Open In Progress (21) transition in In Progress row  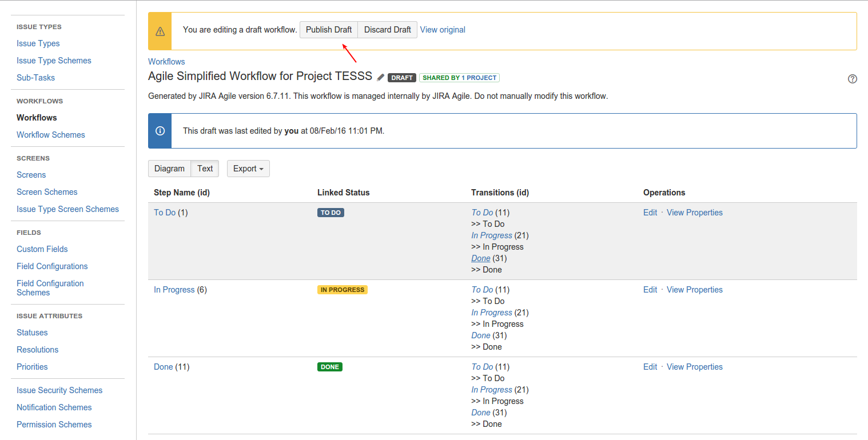[492, 313]
